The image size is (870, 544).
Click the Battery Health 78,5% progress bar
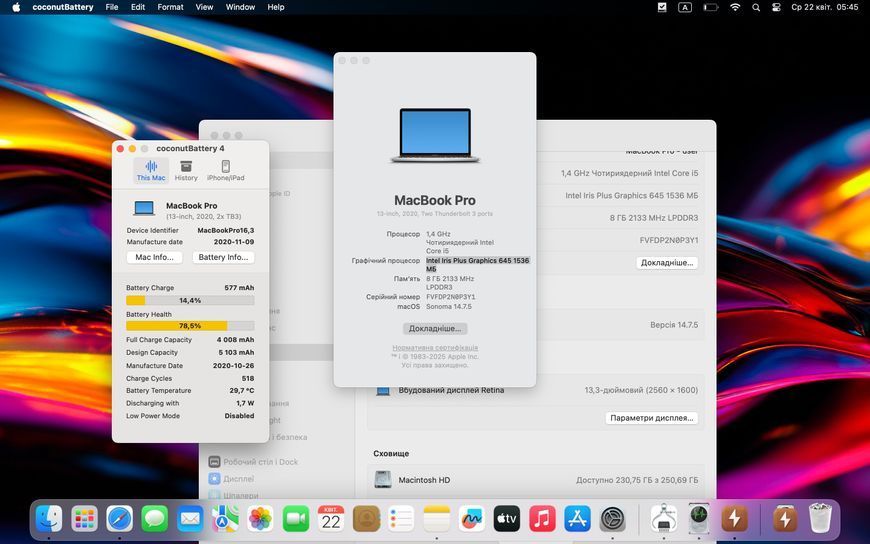pos(190,326)
